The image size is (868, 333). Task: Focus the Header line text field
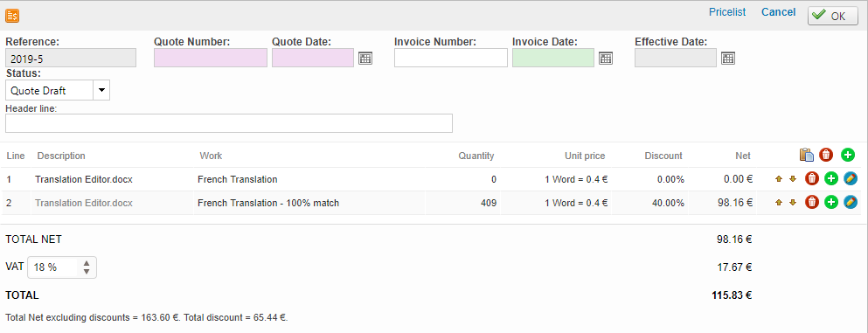(229, 123)
